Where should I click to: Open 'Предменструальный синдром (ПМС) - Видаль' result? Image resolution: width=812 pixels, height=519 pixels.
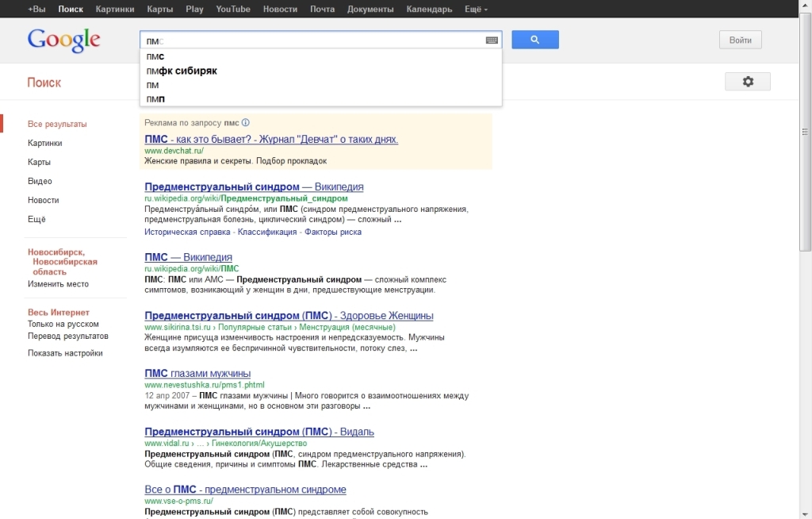[259, 432]
